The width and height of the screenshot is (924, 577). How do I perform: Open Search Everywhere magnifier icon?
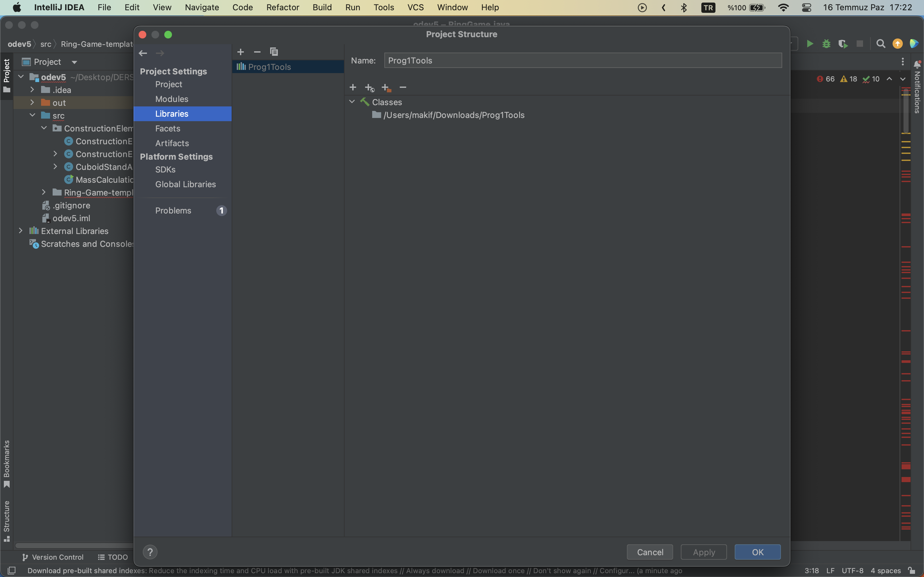(880, 44)
